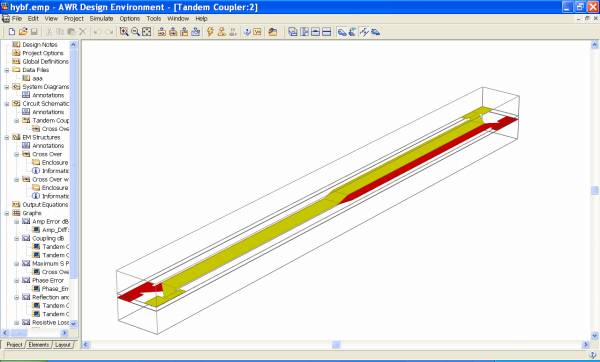
Task: Open the Simulate menu
Action: coord(101,18)
